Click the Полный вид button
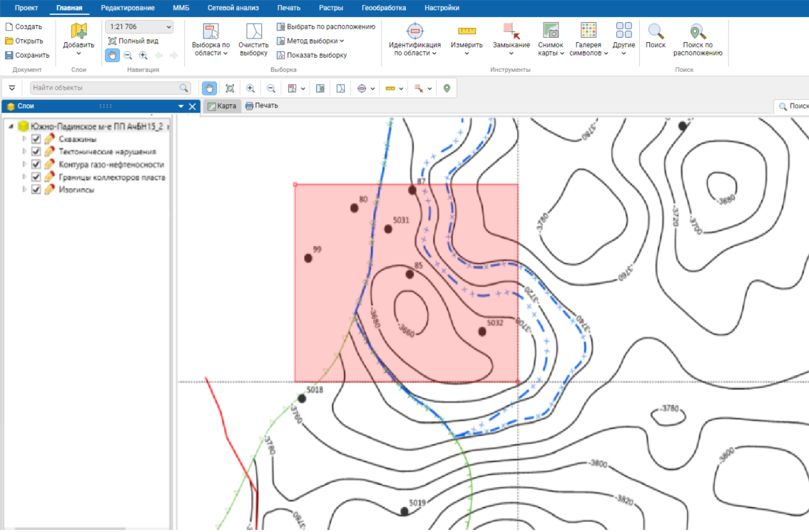The width and height of the screenshot is (809, 532). click(133, 41)
